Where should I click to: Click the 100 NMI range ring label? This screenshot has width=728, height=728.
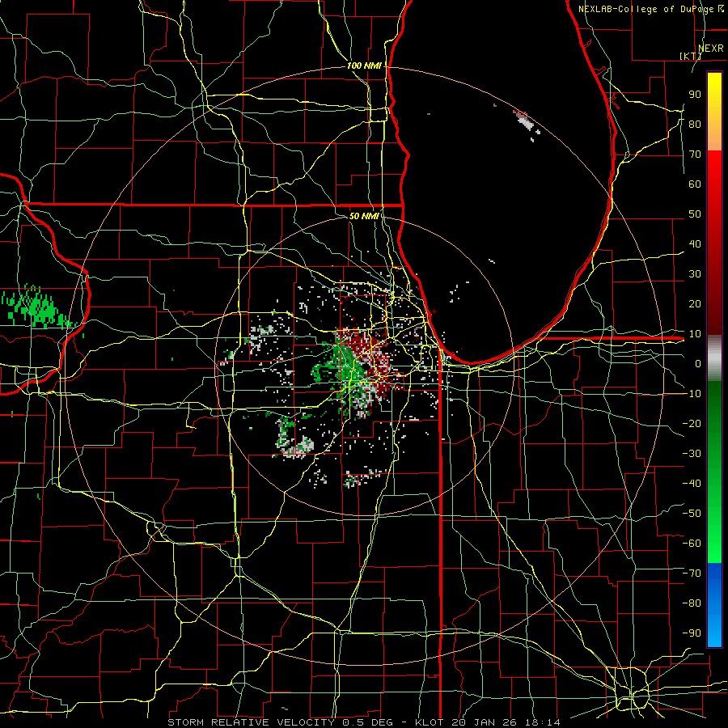coord(364,66)
